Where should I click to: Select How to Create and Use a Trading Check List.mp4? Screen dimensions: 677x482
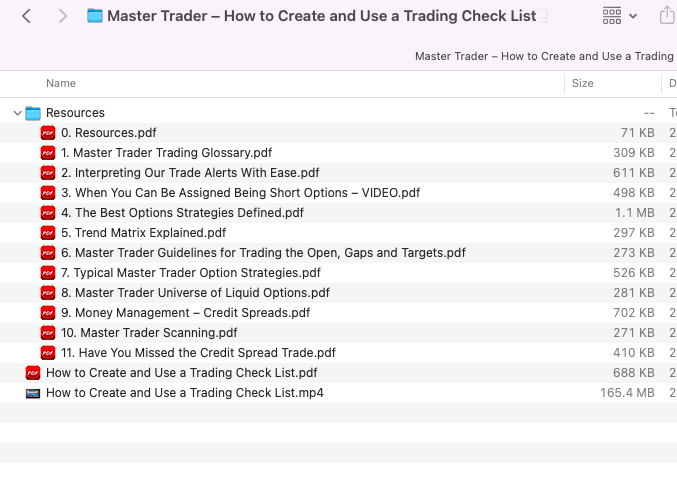pyautogui.click(x=338, y=393)
